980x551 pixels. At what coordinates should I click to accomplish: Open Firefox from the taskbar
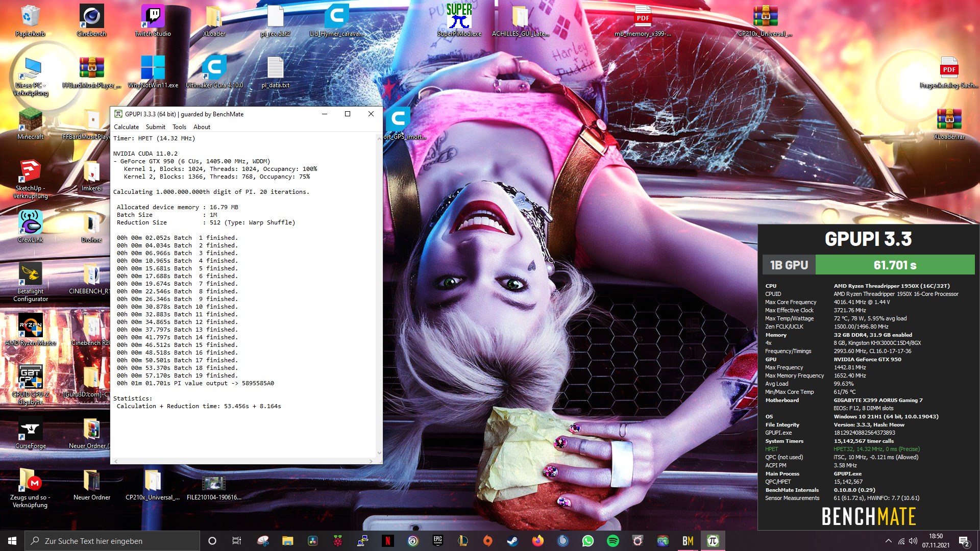pyautogui.click(x=537, y=541)
